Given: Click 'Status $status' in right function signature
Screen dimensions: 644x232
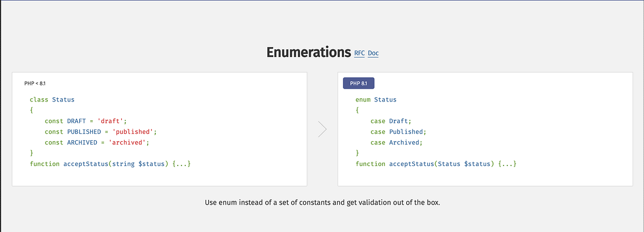Looking at the screenshot, I should coord(464,164).
